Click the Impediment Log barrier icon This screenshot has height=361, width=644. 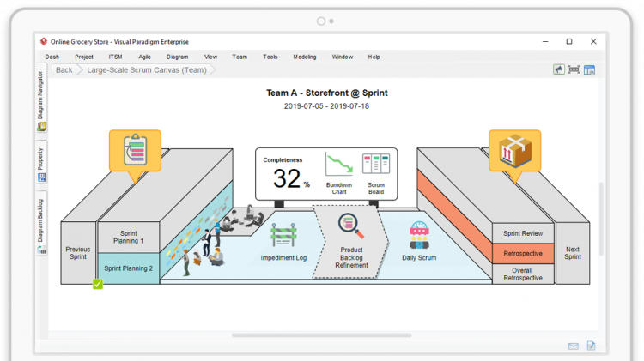point(284,236)
